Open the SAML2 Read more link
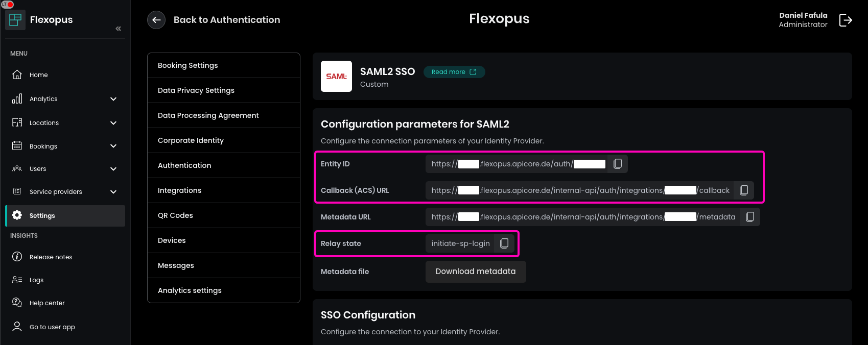 (x=454, y=72)
